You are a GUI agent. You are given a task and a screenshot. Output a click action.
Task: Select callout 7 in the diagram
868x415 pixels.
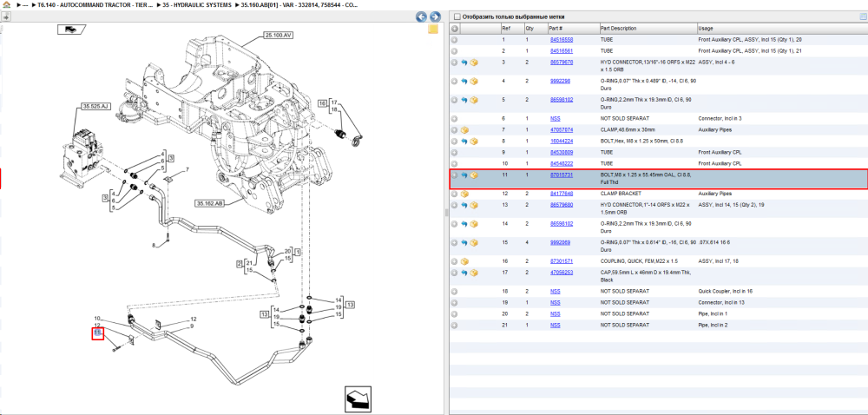[187, 169]
